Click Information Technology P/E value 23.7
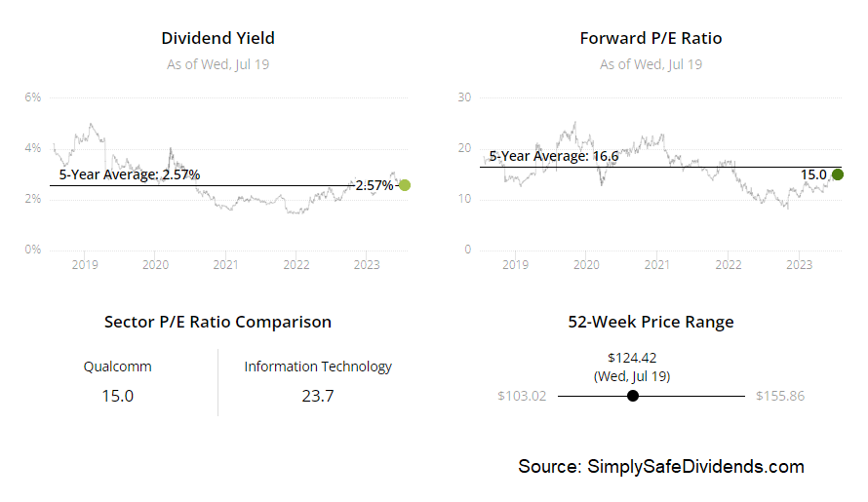The height and width of the screenshot is (502, 868). coord(318,396)
